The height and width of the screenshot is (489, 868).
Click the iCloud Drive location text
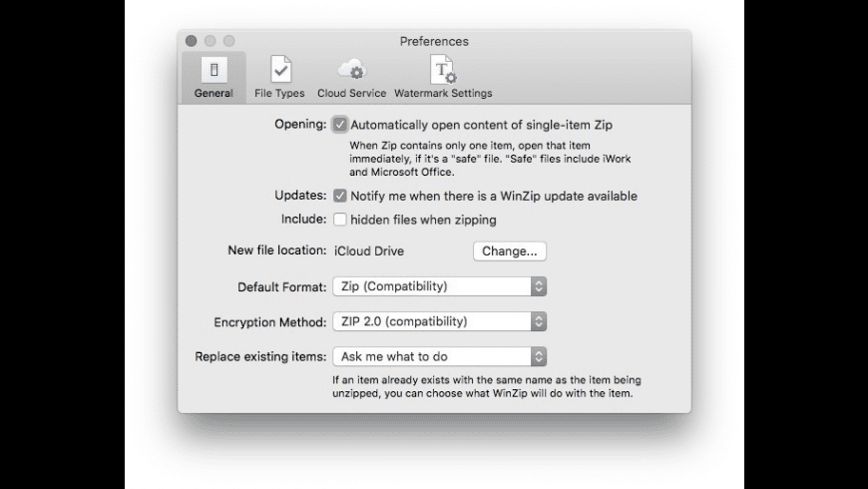point(369,250)
